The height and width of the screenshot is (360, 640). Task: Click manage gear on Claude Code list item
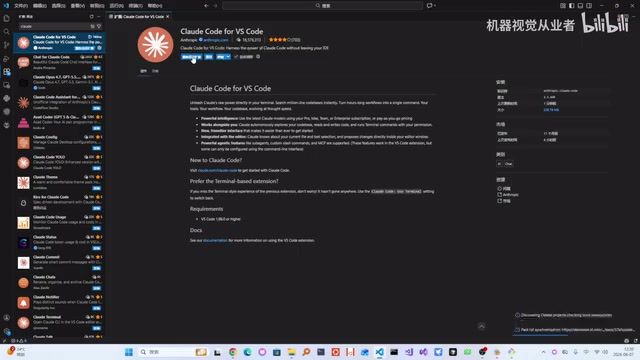pos(99,48)
